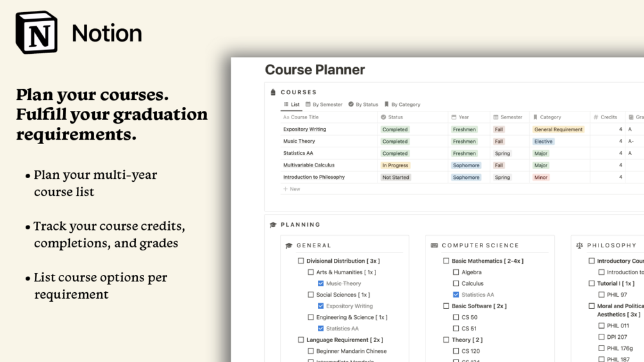Screen dimensions: 644x362
Task: Add a new course row with New
Action: 292,189
